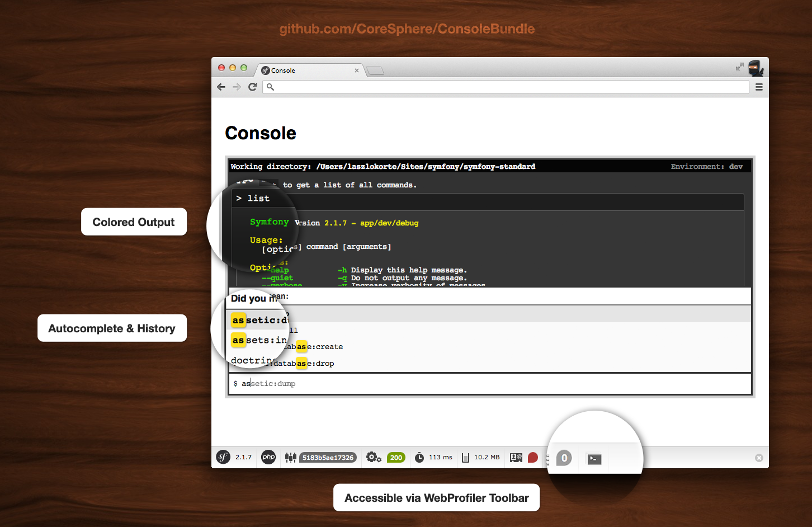Select the Console browser tab
This screenshot has width=812, height=527.
click(310, 70)
